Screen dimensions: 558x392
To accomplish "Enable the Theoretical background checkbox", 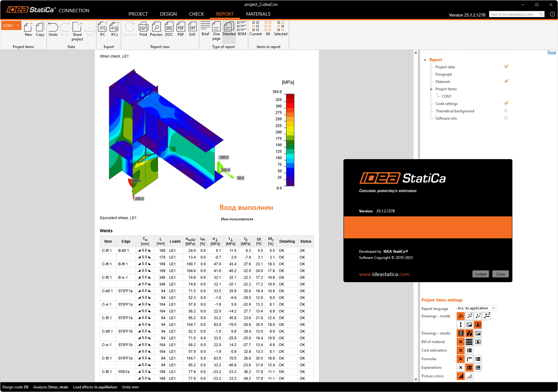I will click(x=506, y=111).
